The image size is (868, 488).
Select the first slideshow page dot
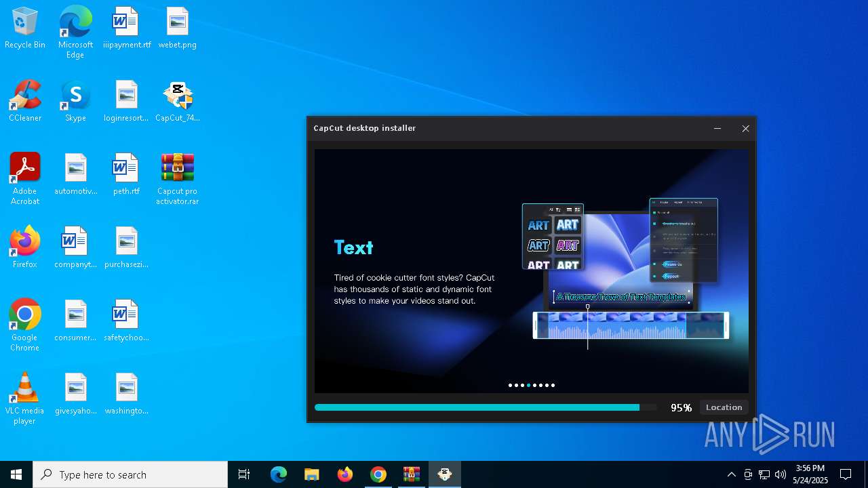pos(510,385)
